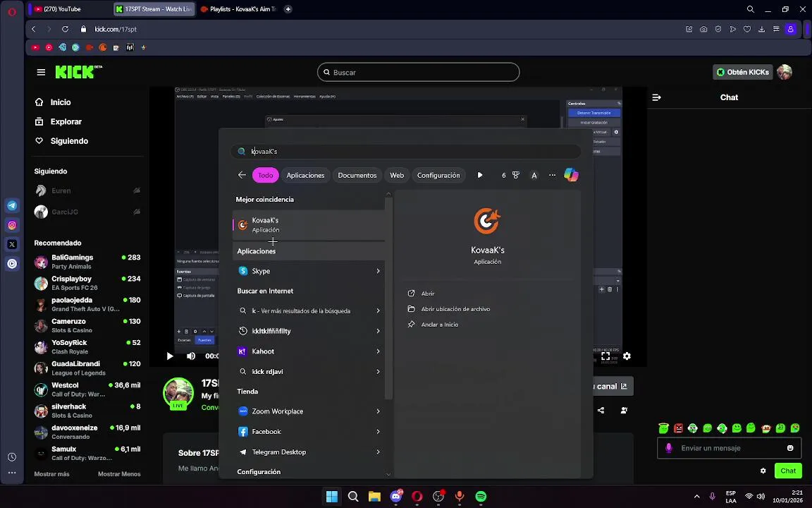Open Opera snapshot camera tool

coord(703,29)
